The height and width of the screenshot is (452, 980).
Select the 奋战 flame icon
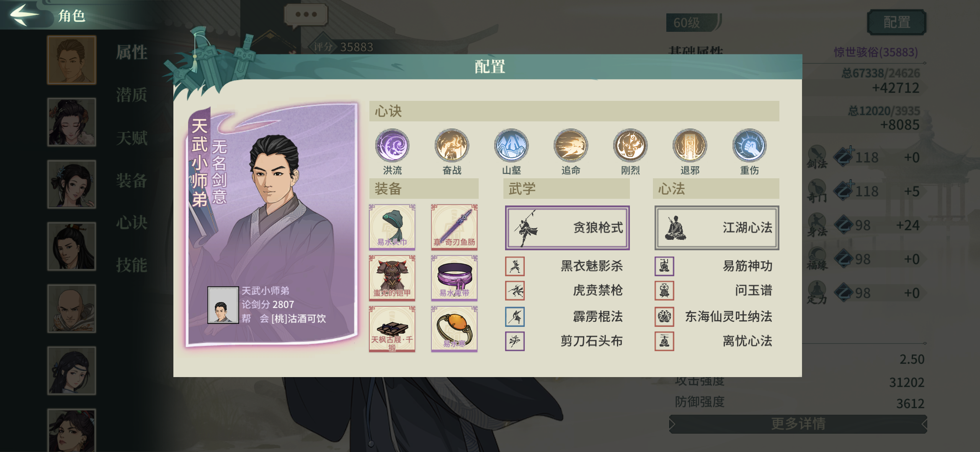point(451,146)
